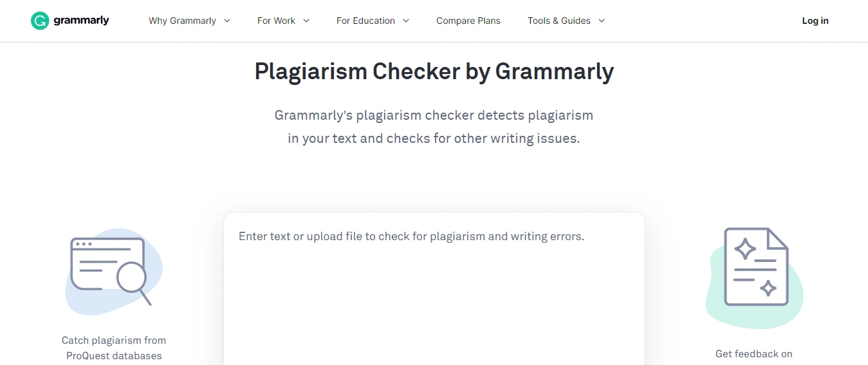Click into the plagiarism check text box

pos(434,288)
